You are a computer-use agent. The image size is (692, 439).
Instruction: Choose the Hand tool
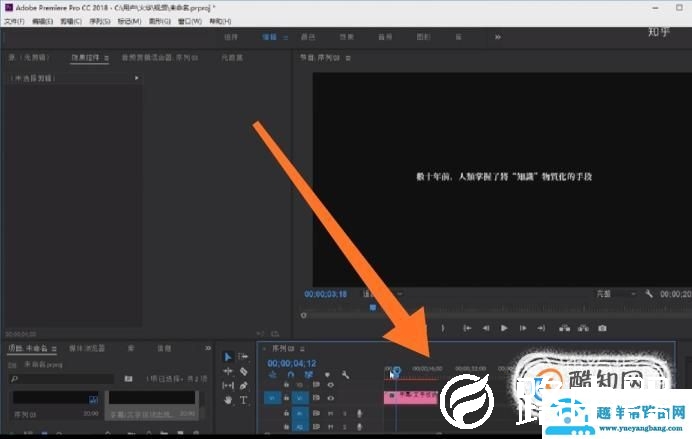pos(228,400)
